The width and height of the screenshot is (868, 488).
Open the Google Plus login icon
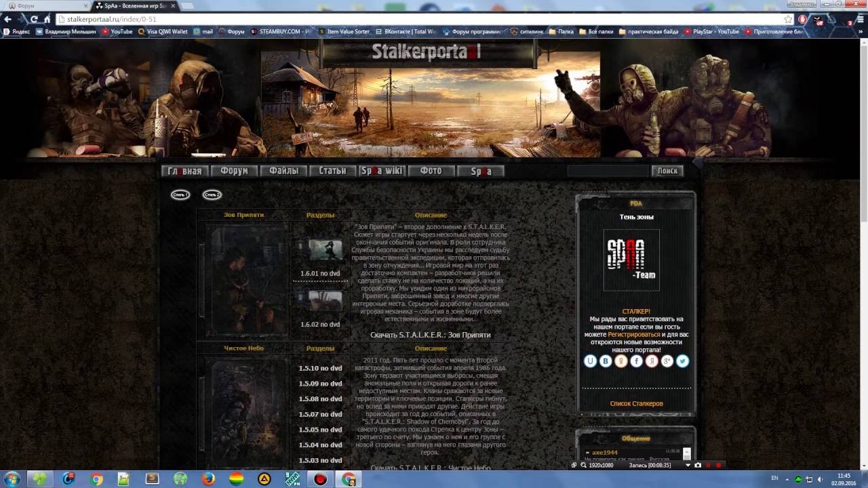(x=667, y=361)
